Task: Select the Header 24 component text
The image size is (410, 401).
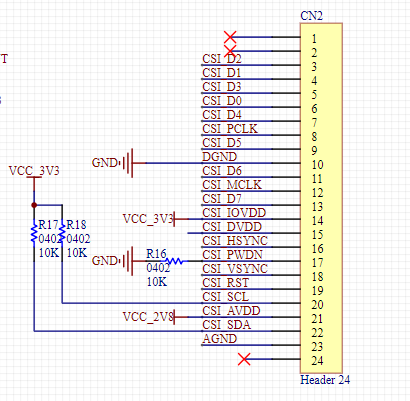Action: pyautogui.click(x=325, y=380)
